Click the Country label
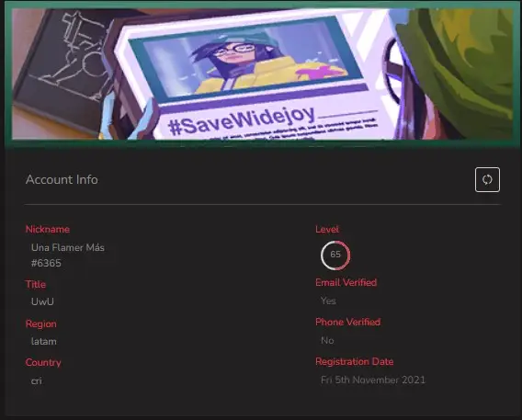This screenshot has height=420, width=522. click(43, 362)
